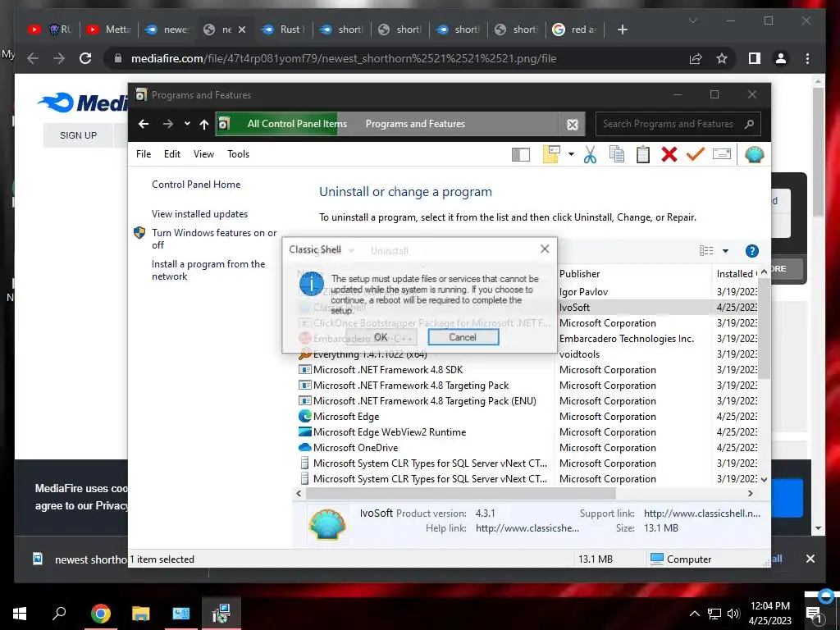Select Microsoft OneDrive in program list

[x=356, y=447]
